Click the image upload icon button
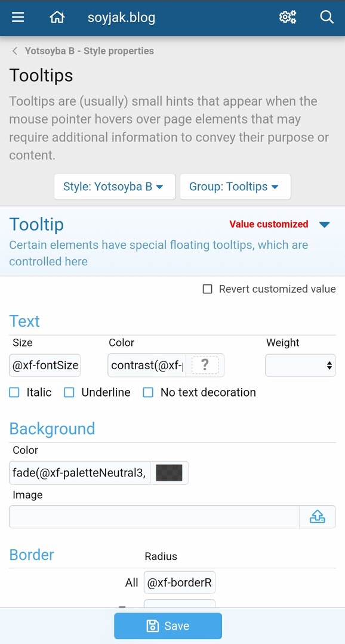The height and width of the screenshot is (644, 345). click(x=317, y=516)
